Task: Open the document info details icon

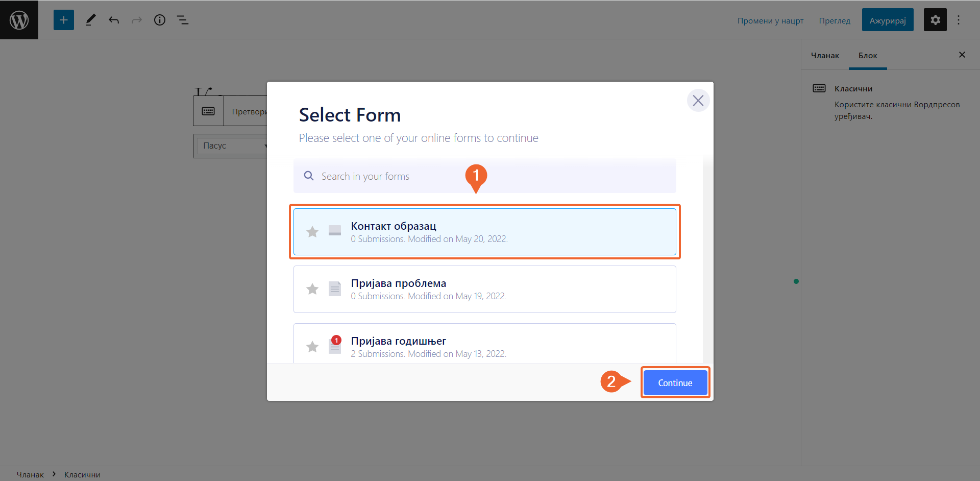Action: pyautogui.click(x=160, y=20)
